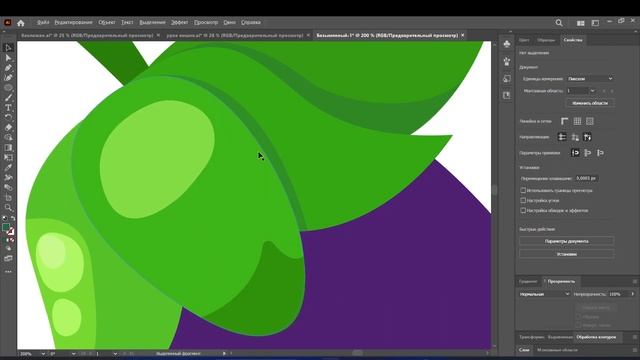
Task: Select the Shape Builder tool
Action: [8, 138]
